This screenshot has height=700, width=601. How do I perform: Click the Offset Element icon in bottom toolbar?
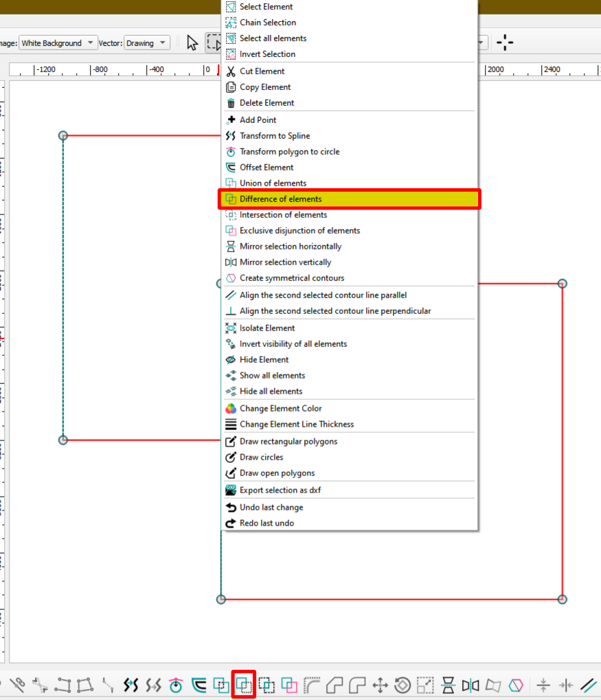coord(199,685)
